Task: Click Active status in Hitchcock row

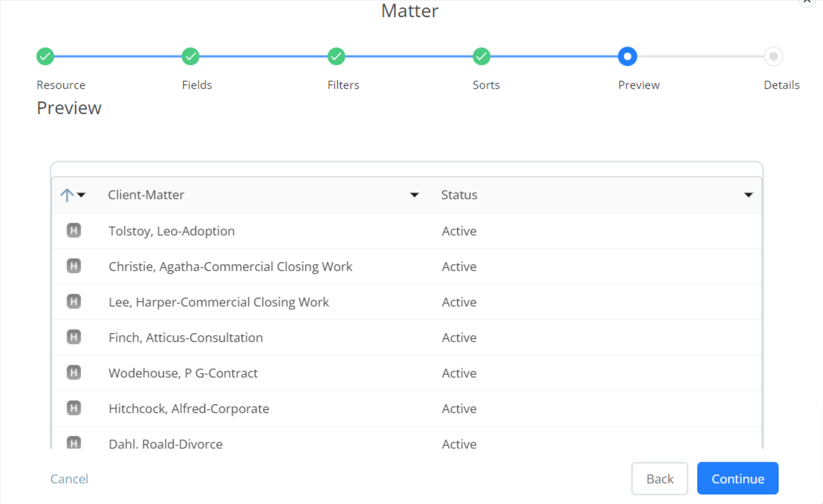Action: (x=459, y=409)
